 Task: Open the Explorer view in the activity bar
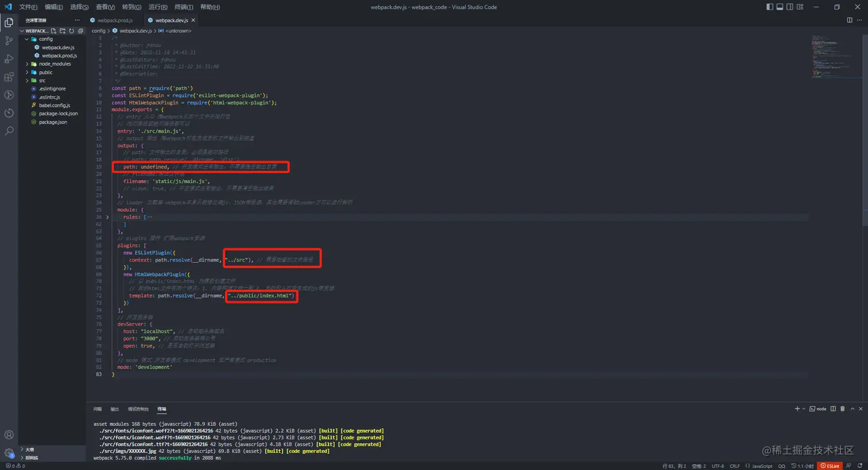click(x=9, y=22)
